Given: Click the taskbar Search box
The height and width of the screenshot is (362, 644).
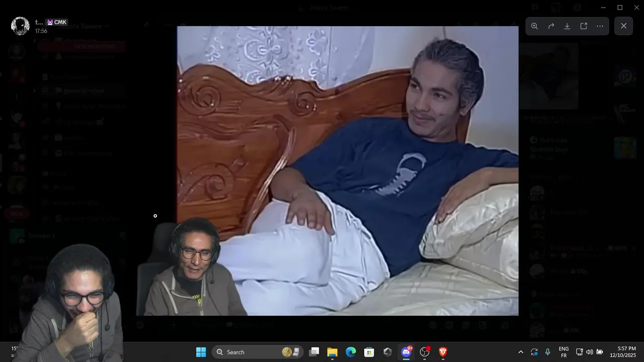Looking at the screenshot, I should tap(258, 352).
